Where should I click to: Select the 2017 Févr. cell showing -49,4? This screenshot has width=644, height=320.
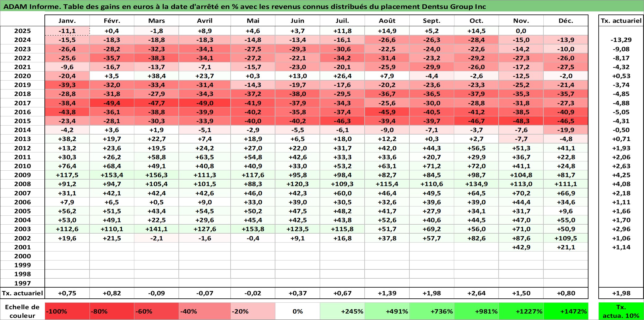[112, 103]
